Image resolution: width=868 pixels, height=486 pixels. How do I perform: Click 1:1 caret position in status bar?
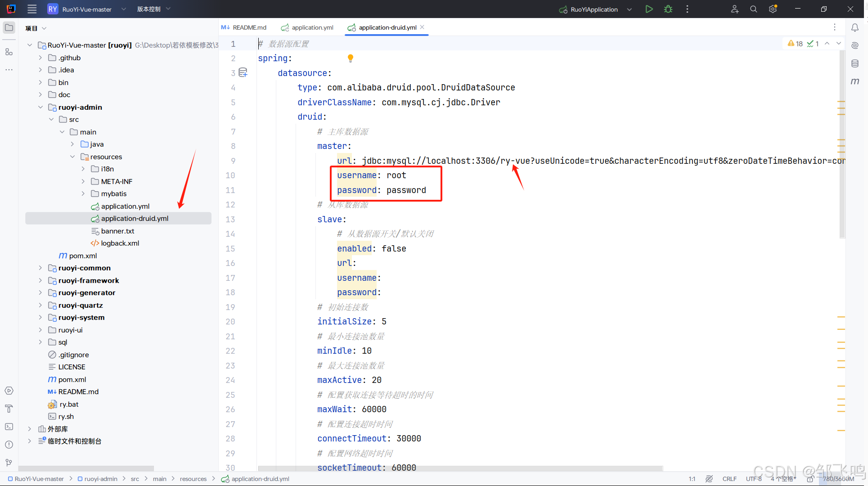click(x=692, y=479)
